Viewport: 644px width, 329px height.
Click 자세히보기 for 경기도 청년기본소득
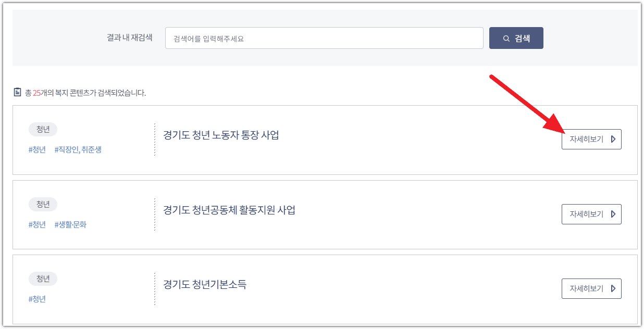click(591, 288)
